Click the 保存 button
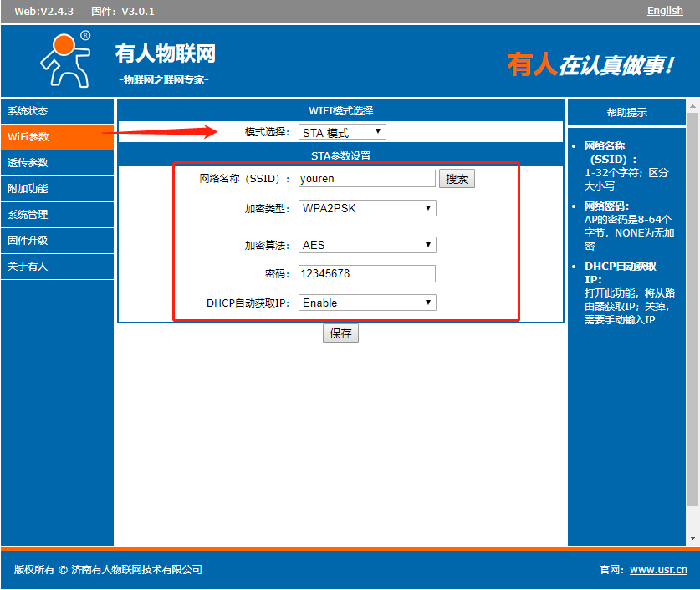 pos(340,333)
